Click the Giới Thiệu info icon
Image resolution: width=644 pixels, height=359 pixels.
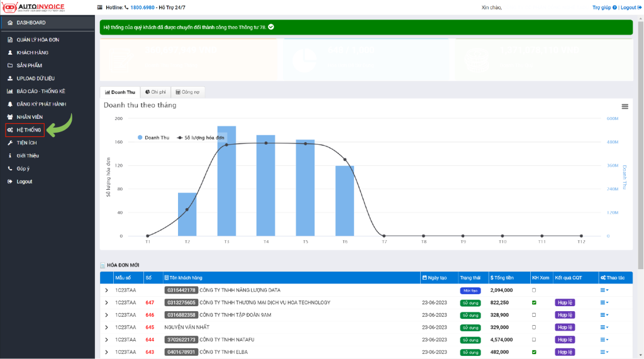(10, 156)
